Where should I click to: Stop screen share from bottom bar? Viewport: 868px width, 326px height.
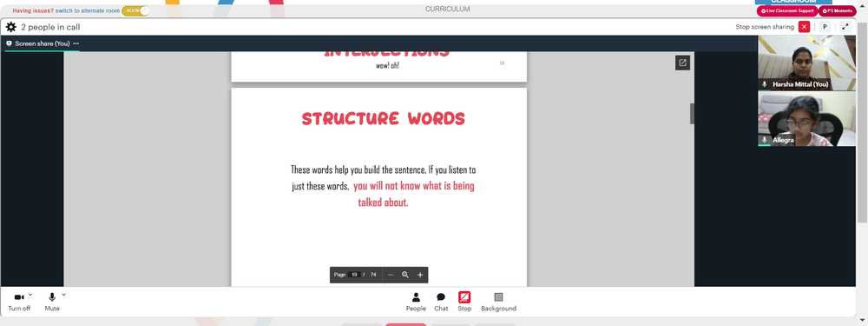coord(464,302)
